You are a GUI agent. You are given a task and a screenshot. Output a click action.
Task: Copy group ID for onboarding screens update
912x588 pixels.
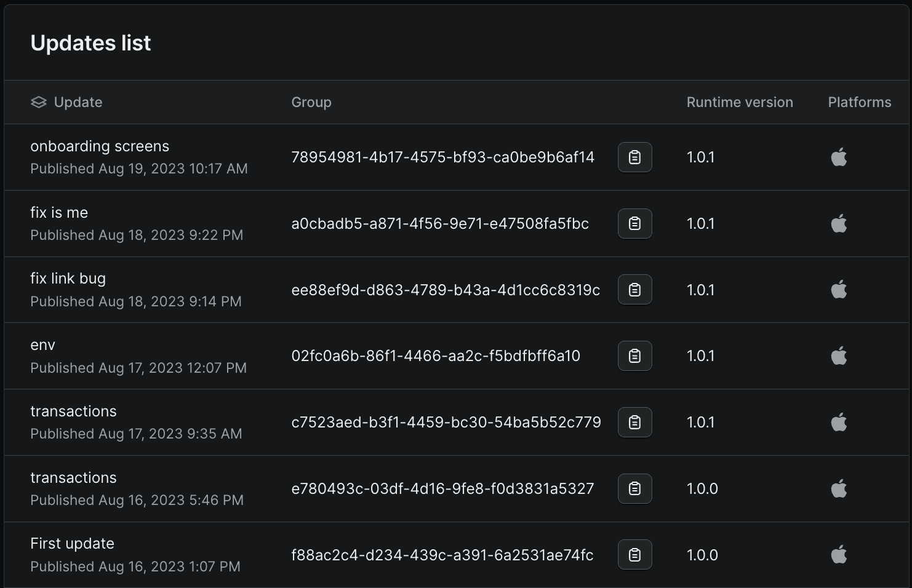coord(634,157)
